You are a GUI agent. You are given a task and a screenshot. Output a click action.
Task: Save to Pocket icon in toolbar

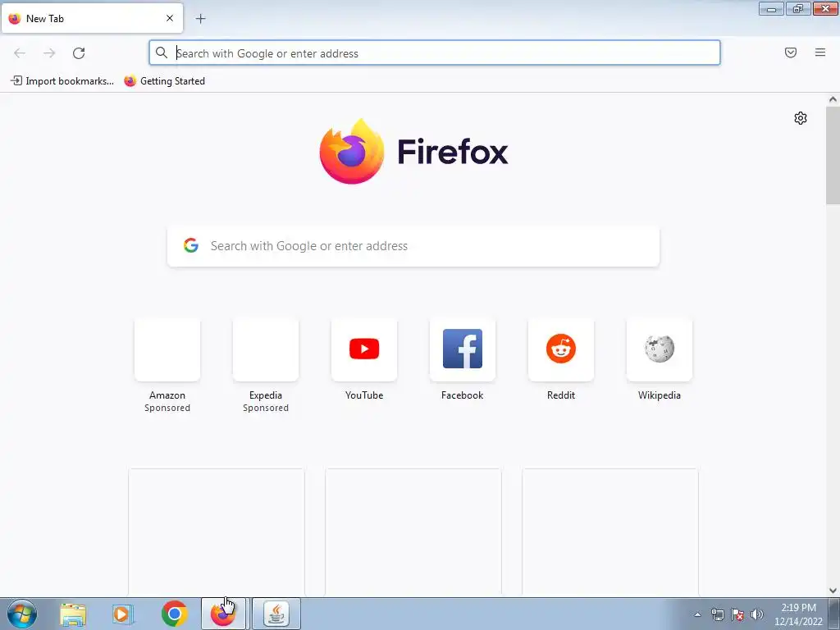click(791, 52)
